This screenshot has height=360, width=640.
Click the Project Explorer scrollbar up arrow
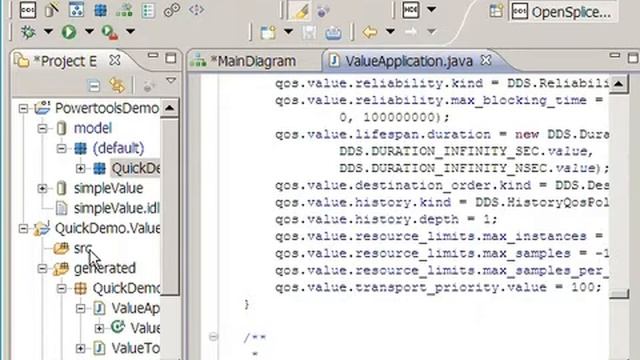tap(170, 108)
